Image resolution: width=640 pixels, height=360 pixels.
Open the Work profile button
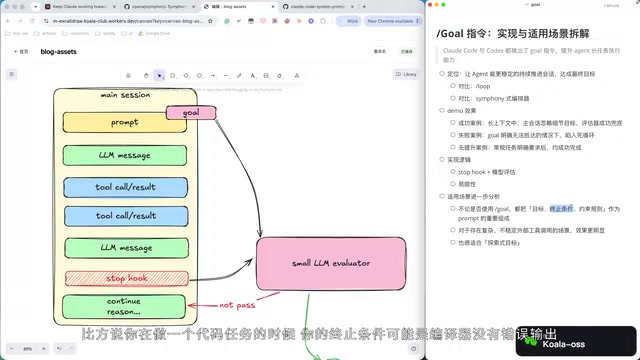[349, 21]
